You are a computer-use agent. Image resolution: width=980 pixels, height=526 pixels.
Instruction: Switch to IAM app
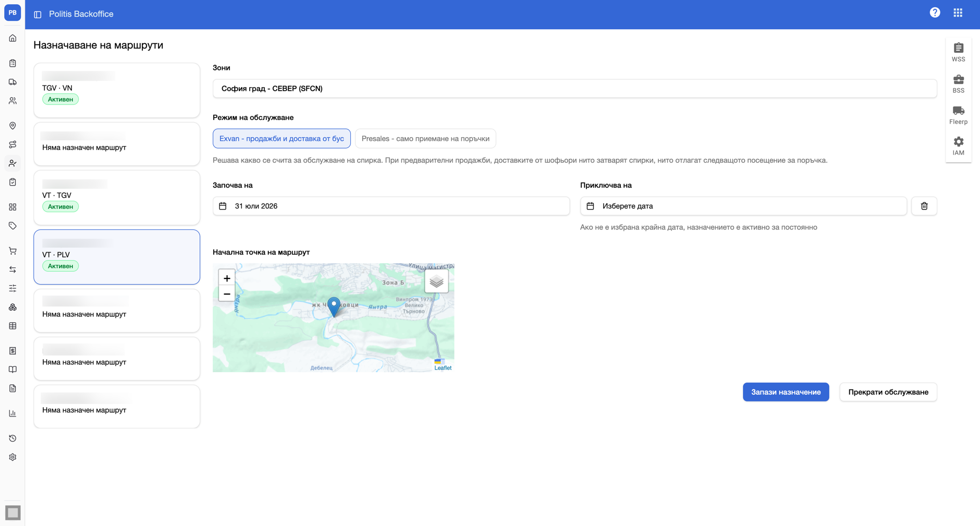tap(958, 146)
